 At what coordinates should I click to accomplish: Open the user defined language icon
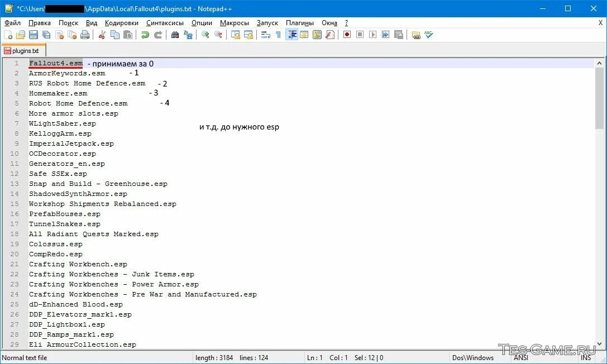point(304,35)
